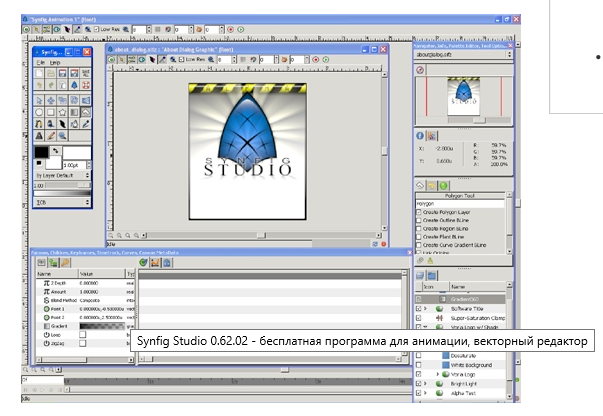Uncheck Create Polygon Layer option
Screen dimensions: 603x416
click(x=419, y=212)
